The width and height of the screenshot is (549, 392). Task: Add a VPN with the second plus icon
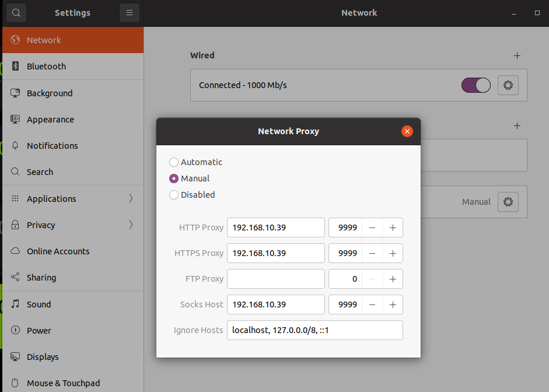(x=517, y=125)
